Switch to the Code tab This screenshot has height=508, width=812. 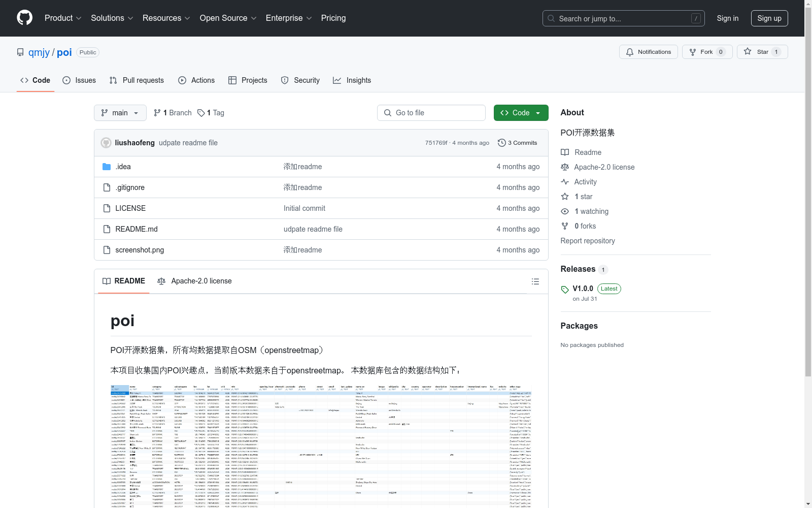pos(36,80)
